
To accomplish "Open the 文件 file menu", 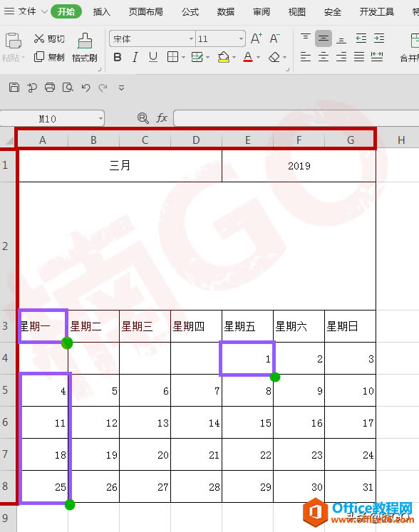I will click(27, 11).
